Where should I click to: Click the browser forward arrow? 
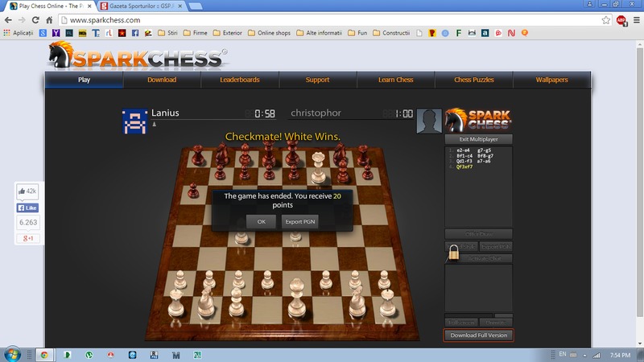[x=22, y=19]
